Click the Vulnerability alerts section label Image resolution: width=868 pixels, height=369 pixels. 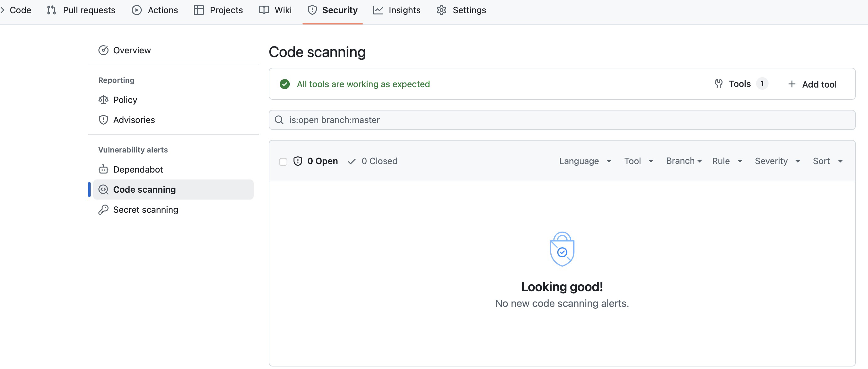133,150
